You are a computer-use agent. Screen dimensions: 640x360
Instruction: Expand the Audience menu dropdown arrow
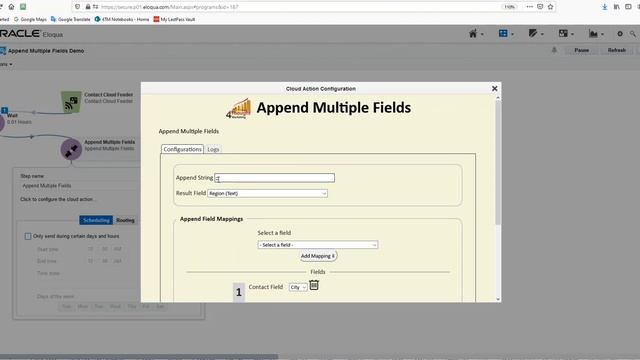point(572,35)
